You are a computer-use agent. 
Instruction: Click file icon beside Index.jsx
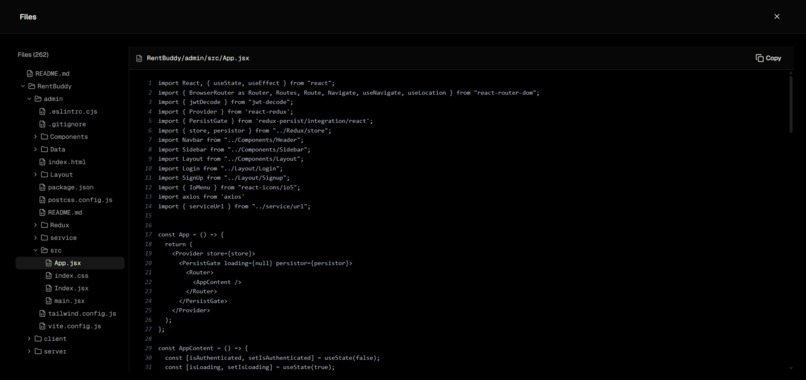click(x=49, y=288)
